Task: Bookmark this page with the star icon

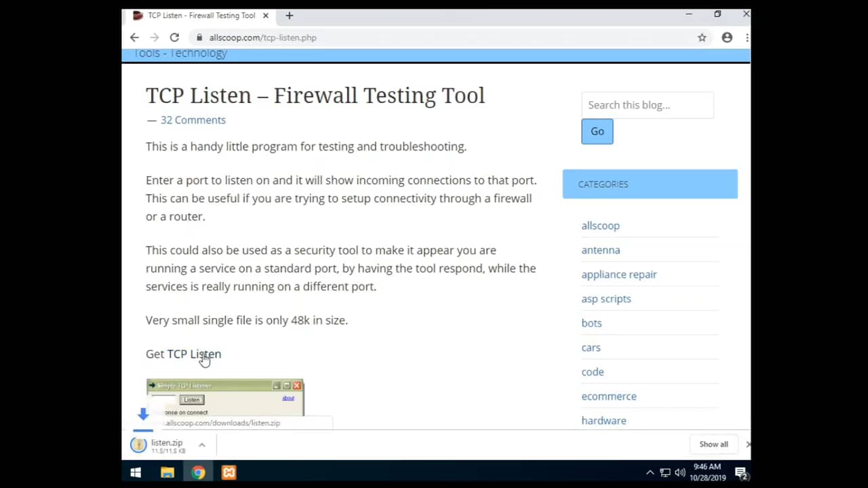Action: pos(702,38)
